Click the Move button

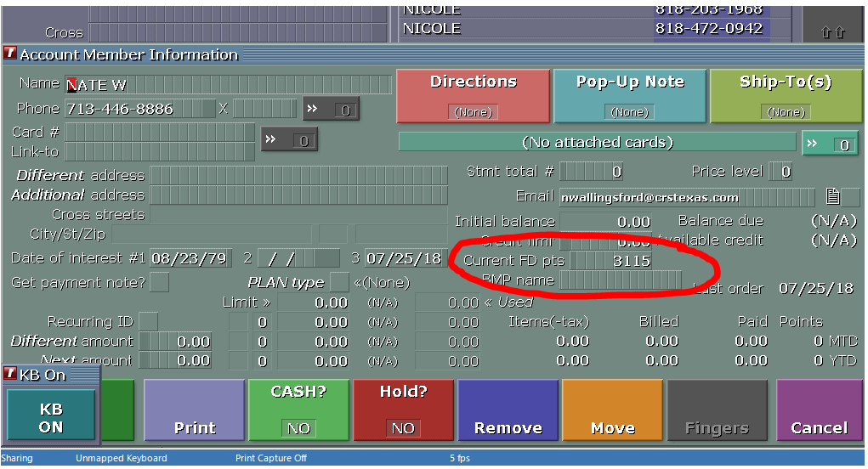(x=612, y=410)
